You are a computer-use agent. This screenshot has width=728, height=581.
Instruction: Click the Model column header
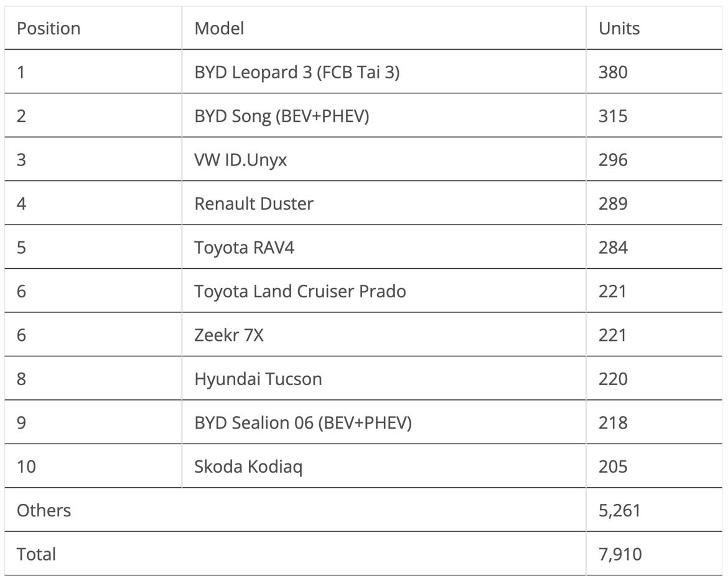[x=219, y=29]
